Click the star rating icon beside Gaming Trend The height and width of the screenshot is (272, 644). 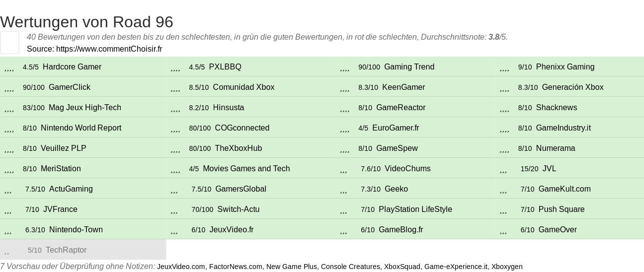click(345, 67)
